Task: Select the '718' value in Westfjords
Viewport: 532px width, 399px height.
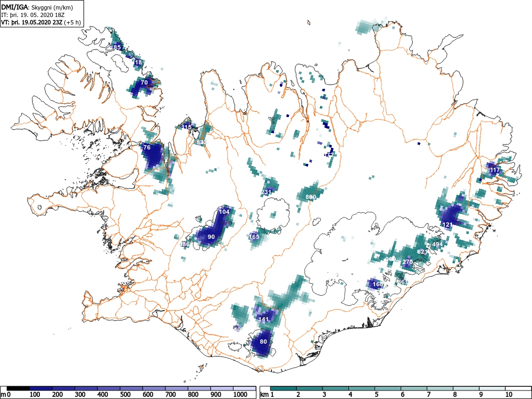Action: pos(137,62)
